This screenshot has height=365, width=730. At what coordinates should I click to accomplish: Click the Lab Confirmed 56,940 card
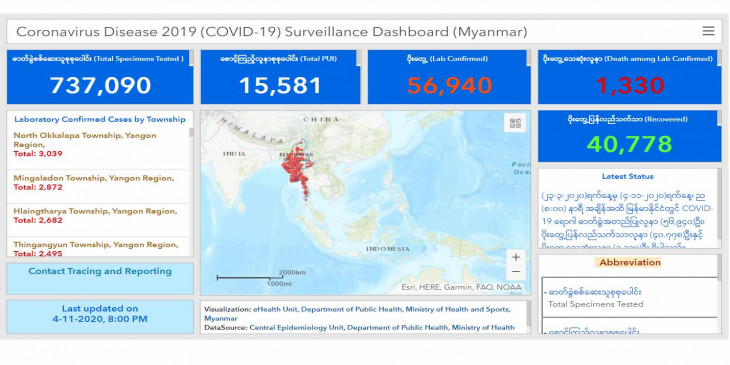tap(449, 77)
